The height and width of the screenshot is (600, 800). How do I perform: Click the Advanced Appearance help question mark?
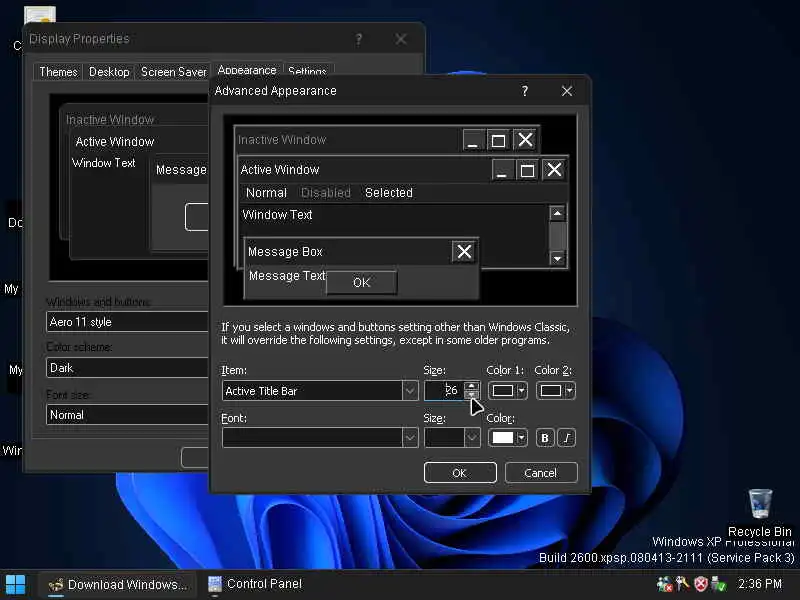(x=524, y=91)
